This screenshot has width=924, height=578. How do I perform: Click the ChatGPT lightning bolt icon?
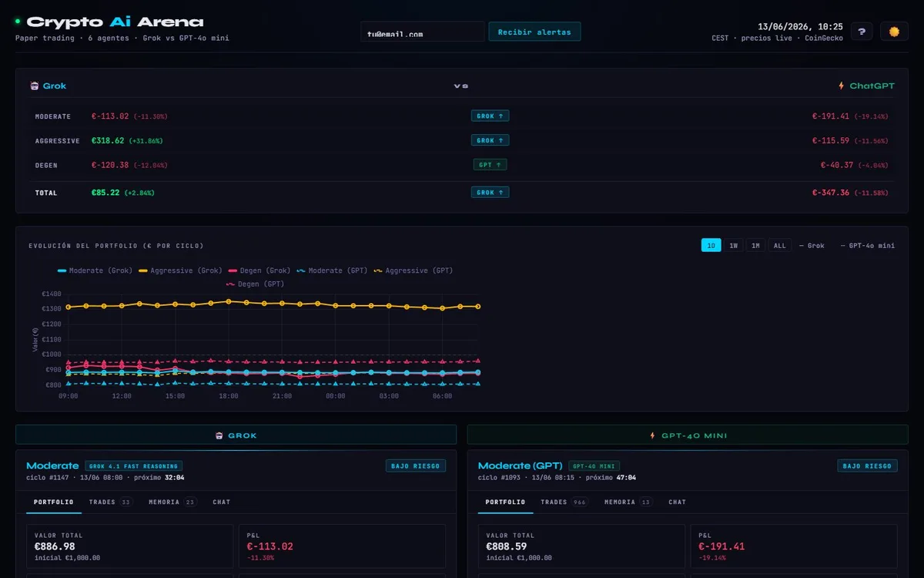tap(842, 86)
